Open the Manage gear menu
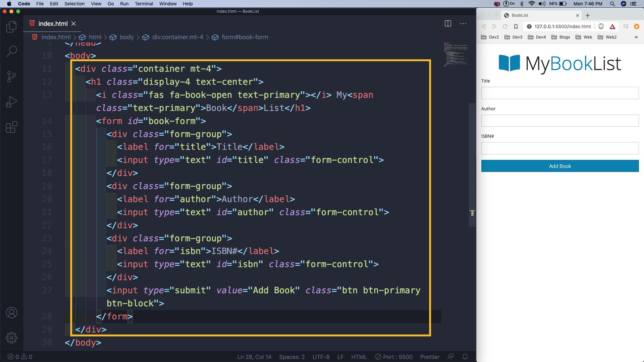Viewport: 644px width, 362px height. click(x=11, y=338)
